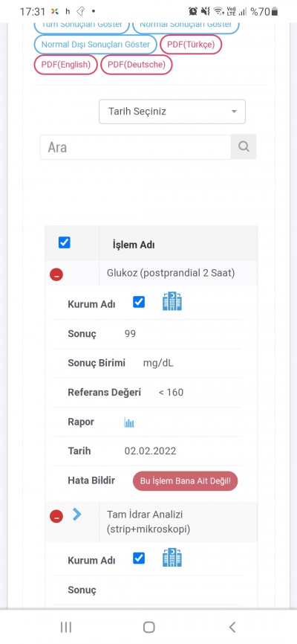Download PDF(English) report

[x=65, y=65]
